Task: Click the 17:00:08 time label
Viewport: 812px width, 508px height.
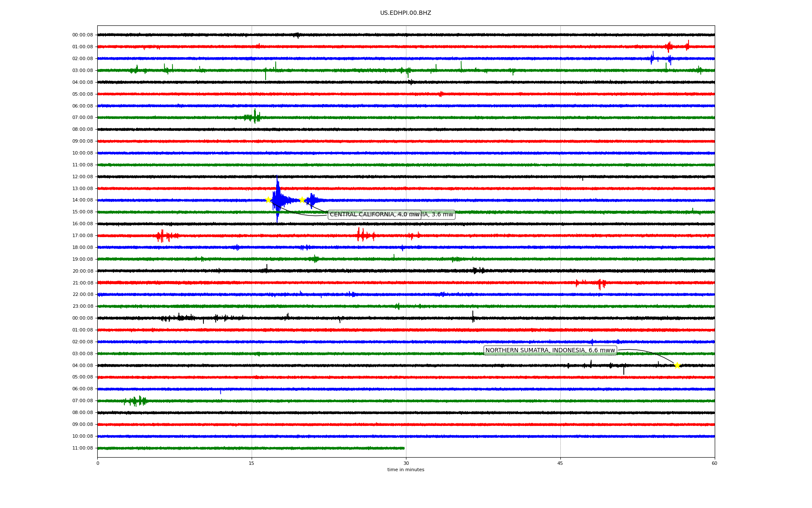Action: 82,235
